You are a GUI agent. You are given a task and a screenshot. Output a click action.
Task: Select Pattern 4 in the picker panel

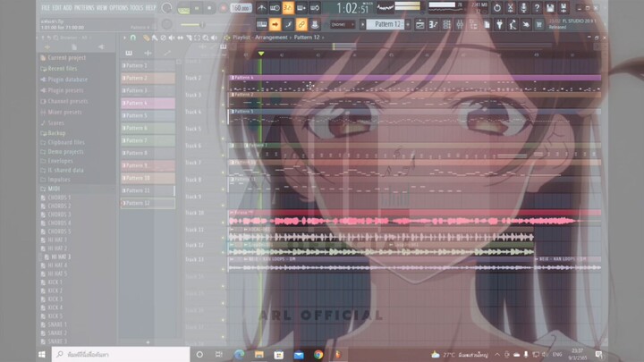coord(148,103)
